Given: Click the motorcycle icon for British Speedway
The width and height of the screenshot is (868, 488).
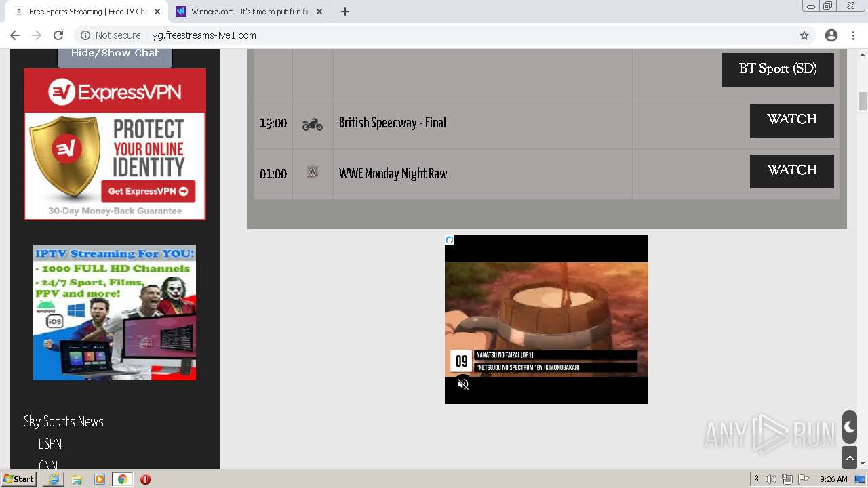Looking at the screenshot, I should coord(313,124).
